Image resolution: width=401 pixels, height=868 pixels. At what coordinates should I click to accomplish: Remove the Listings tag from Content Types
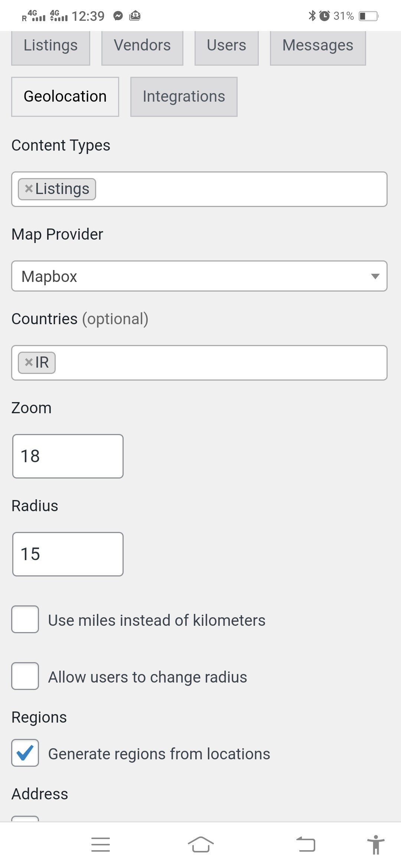click(x=29, y=189)
